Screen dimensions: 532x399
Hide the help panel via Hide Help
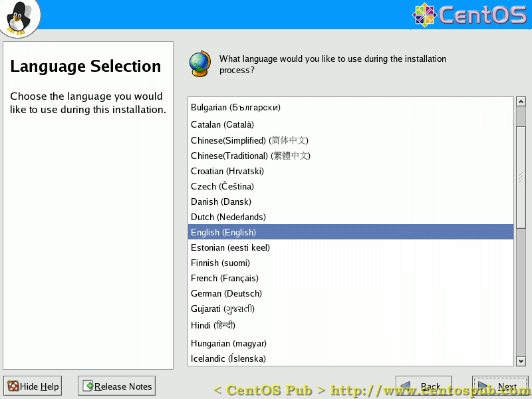tap(32, 386)
